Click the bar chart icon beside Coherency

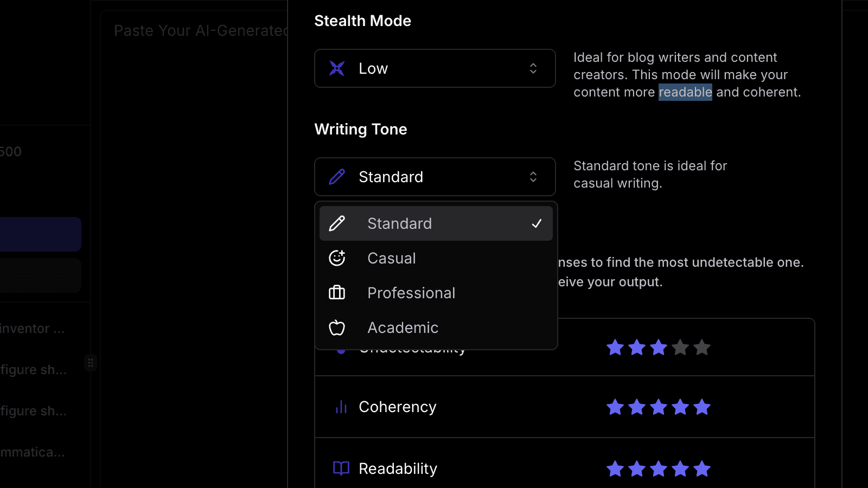[x=340, y=407]
